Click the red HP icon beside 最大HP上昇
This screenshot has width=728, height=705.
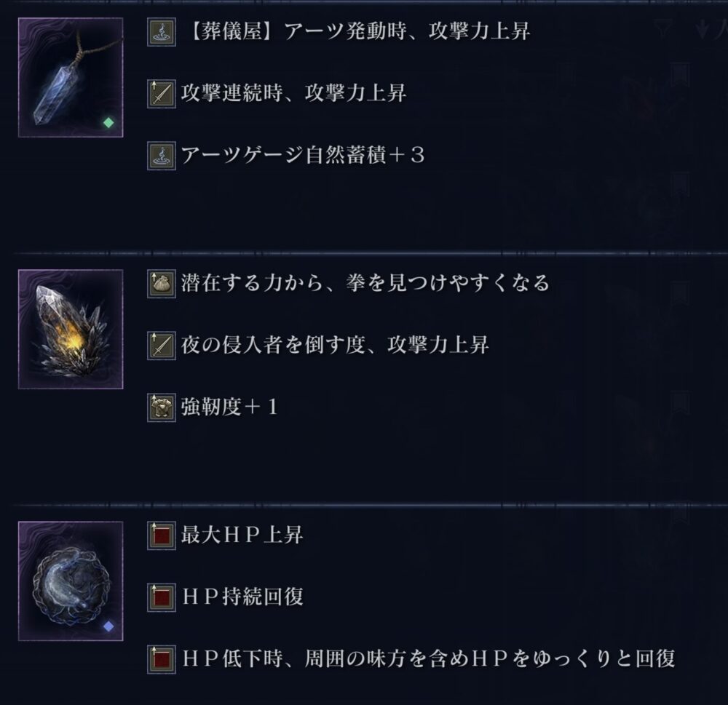tap(162, 535)
